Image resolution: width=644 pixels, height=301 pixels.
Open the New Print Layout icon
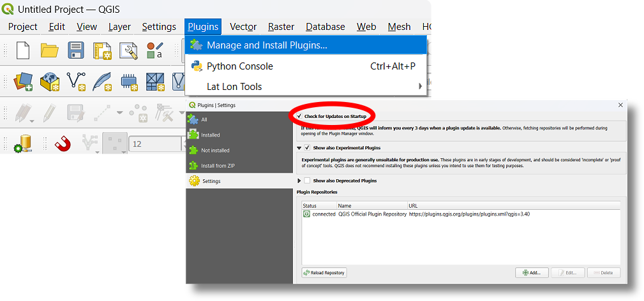[102, 51]
